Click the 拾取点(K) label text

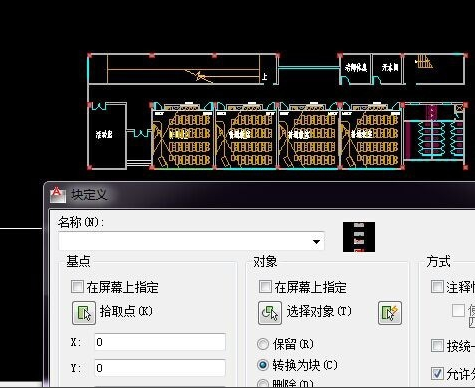click(126, 311)
